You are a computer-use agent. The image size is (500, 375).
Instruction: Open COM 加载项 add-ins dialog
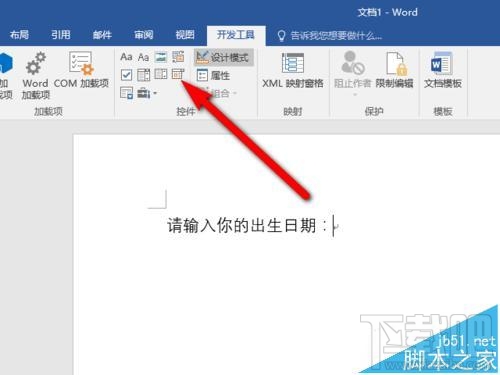[x=81, y=70]
